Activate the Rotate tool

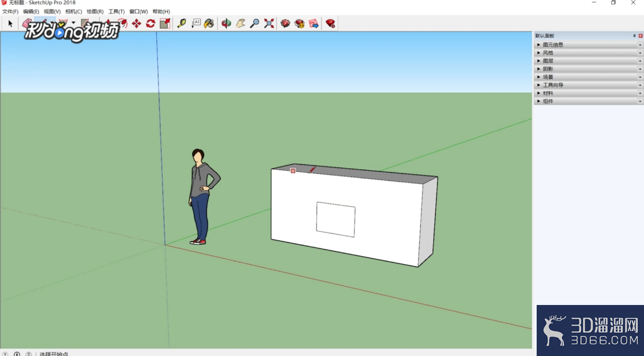coord(151,23)
